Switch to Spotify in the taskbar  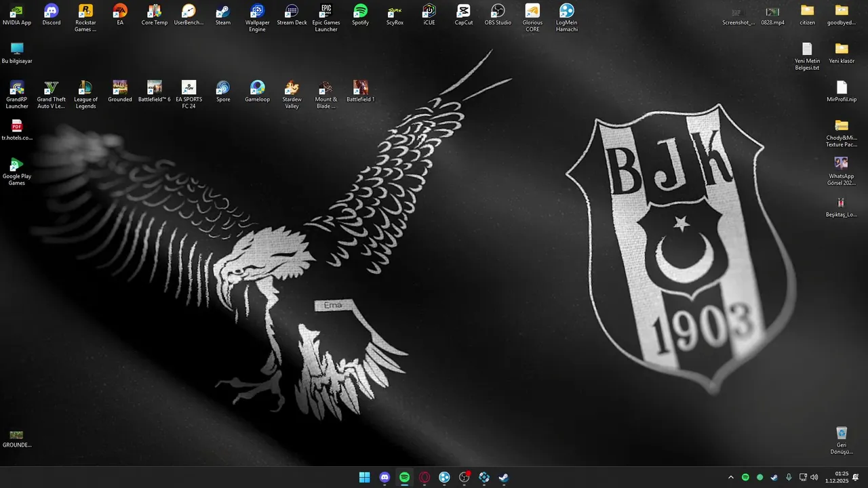(x=404, y=477)
